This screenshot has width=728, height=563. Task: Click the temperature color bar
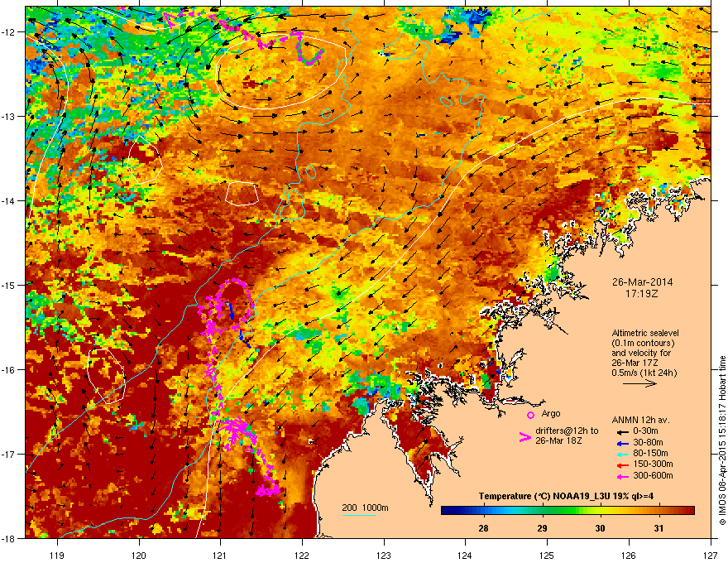tap(568, 511)
